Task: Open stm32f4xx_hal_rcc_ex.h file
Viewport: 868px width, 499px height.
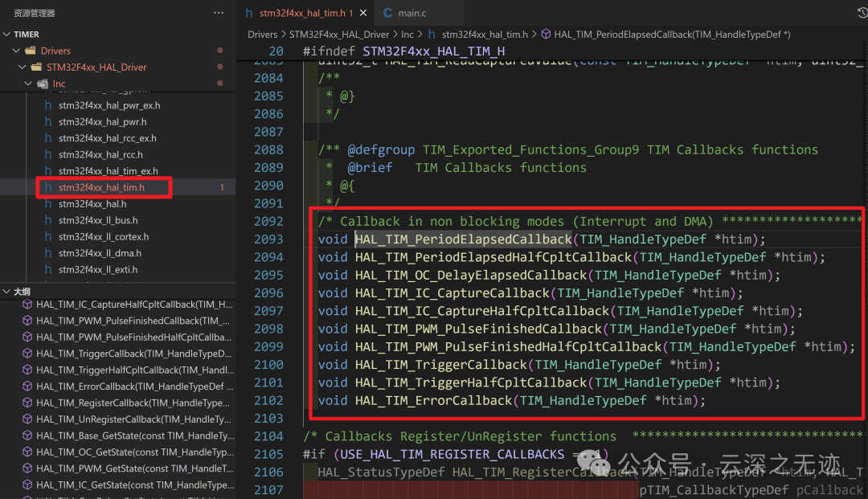Action: click(108, 138)
